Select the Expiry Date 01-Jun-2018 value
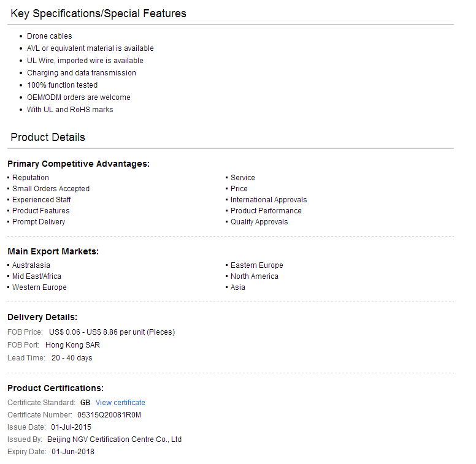This screenshot has width=476, height=464. [73, 452]
